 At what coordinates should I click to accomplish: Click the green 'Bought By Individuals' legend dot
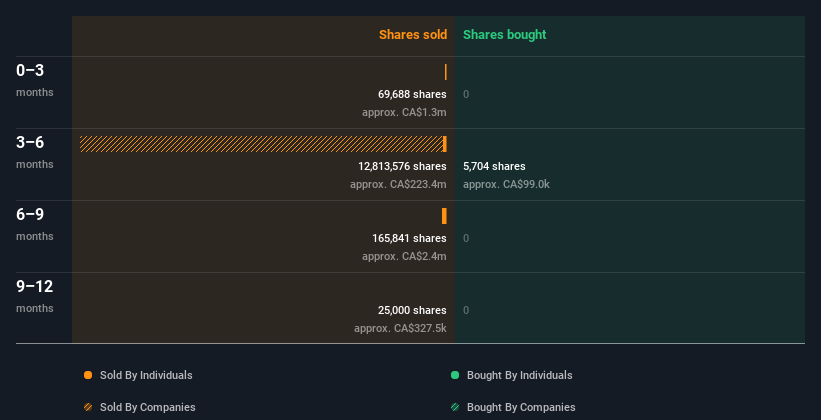pyautogui.click(x=455, y=375)
